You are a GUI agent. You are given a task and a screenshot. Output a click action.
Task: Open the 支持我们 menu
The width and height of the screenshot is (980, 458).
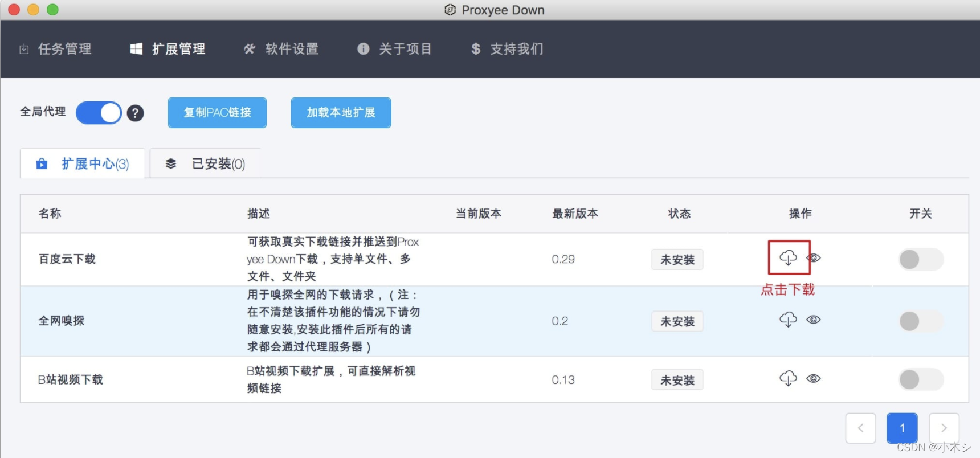click(x=507, y=49)
